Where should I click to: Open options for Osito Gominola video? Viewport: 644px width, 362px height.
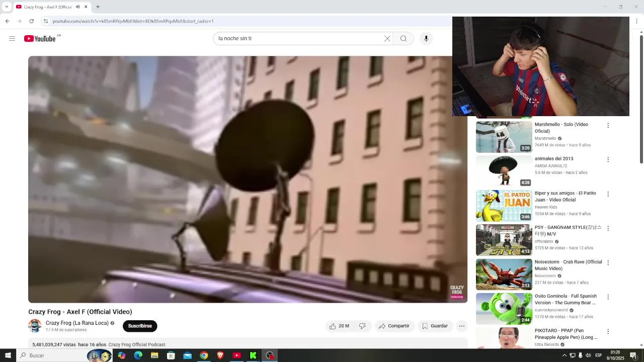point(608,297)
